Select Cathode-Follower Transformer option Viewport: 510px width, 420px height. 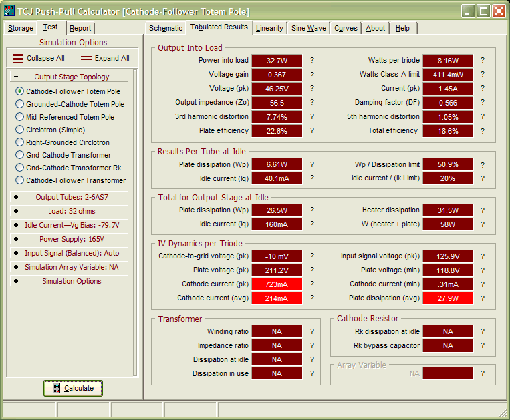[20, 180]
